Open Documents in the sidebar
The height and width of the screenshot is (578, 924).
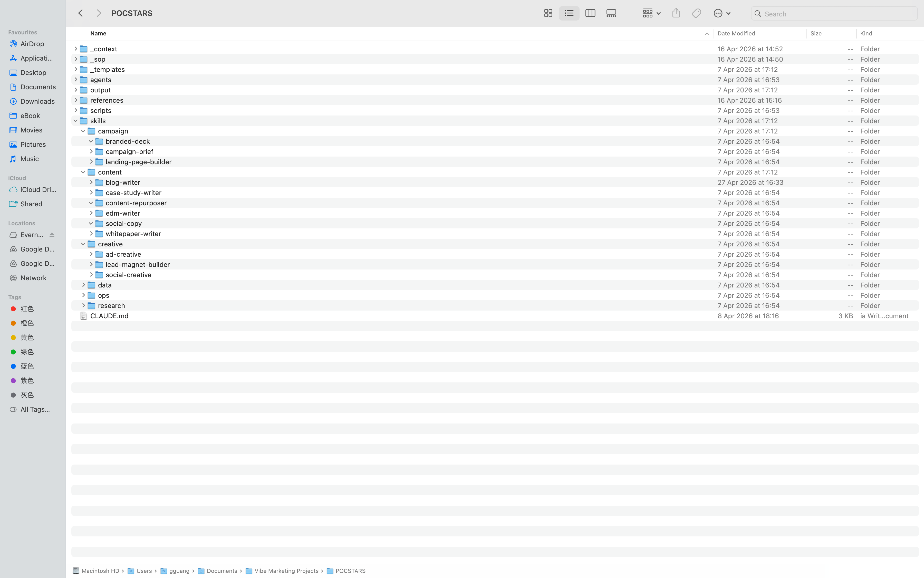pyautogui.click(x=33, y=87)
